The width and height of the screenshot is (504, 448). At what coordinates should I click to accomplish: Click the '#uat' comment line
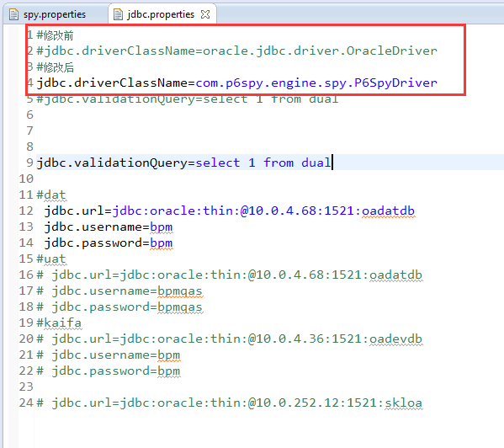point(51,259)
